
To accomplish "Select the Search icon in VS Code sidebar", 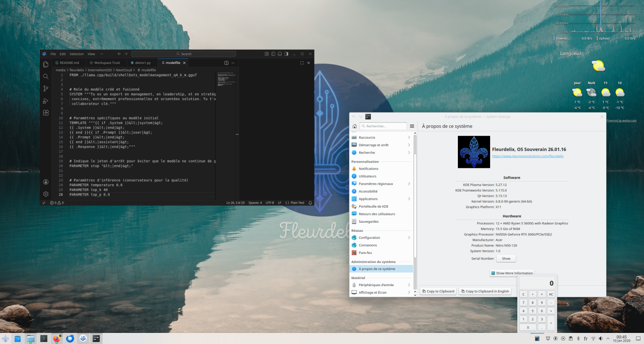I will 45,76.
